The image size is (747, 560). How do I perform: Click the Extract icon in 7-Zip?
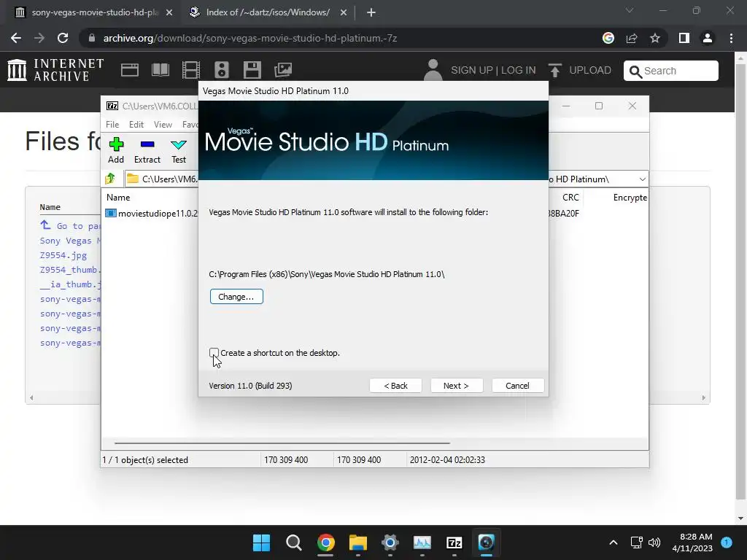pos(147,150)
